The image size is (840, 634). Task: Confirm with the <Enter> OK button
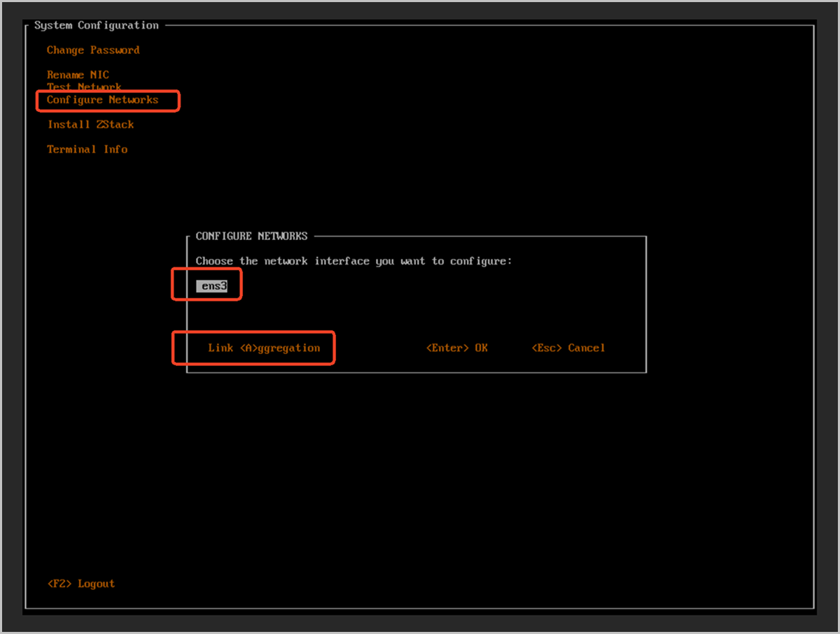456,348
